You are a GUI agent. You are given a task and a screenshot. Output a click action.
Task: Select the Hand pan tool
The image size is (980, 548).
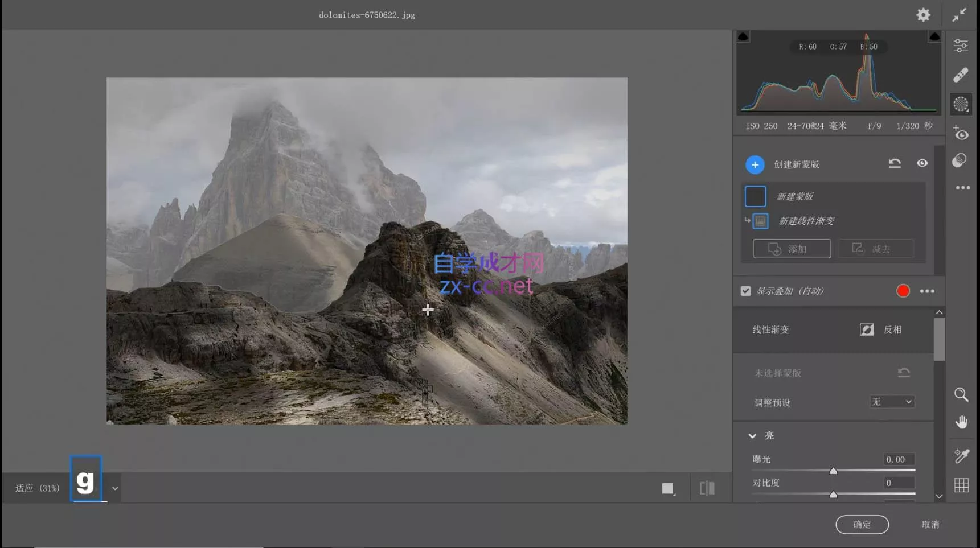pyautogui.click(x=961, y=422)
